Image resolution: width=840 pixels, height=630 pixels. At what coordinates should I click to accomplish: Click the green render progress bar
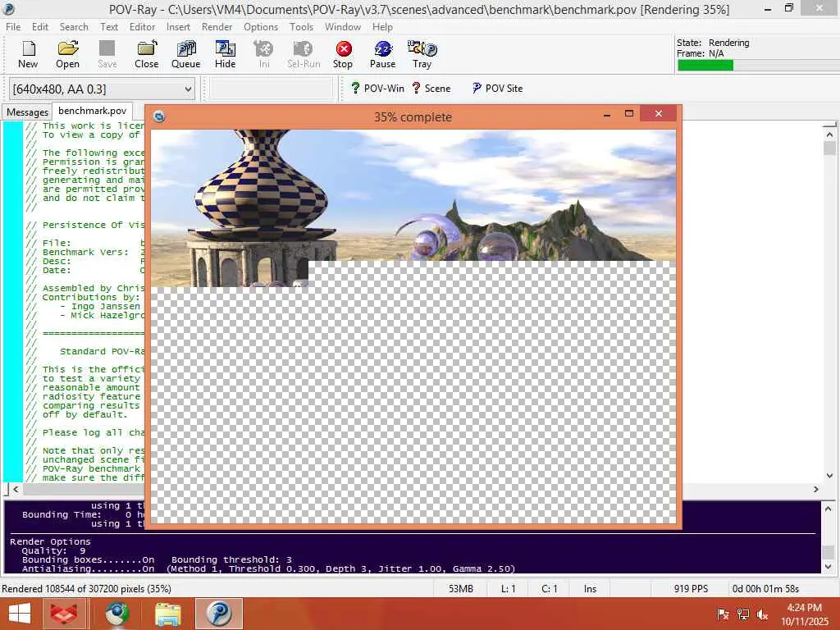[705, 66]
